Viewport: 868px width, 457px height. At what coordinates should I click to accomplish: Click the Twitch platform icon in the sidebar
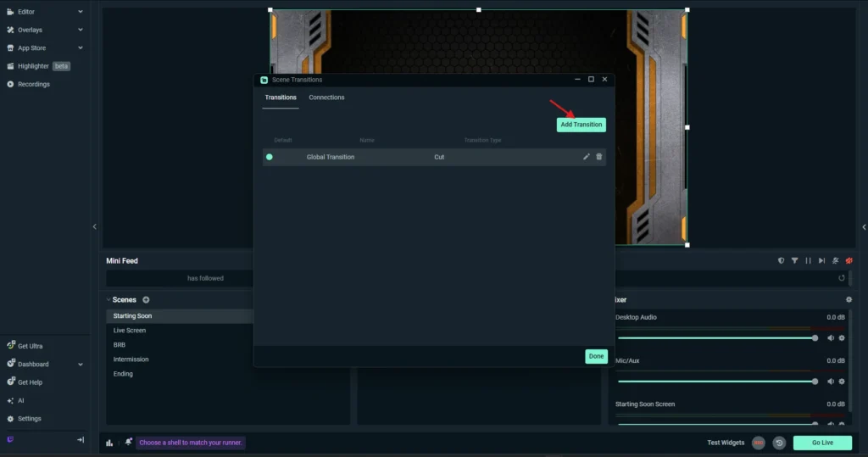pyautogui.click(x=10, y=439)
